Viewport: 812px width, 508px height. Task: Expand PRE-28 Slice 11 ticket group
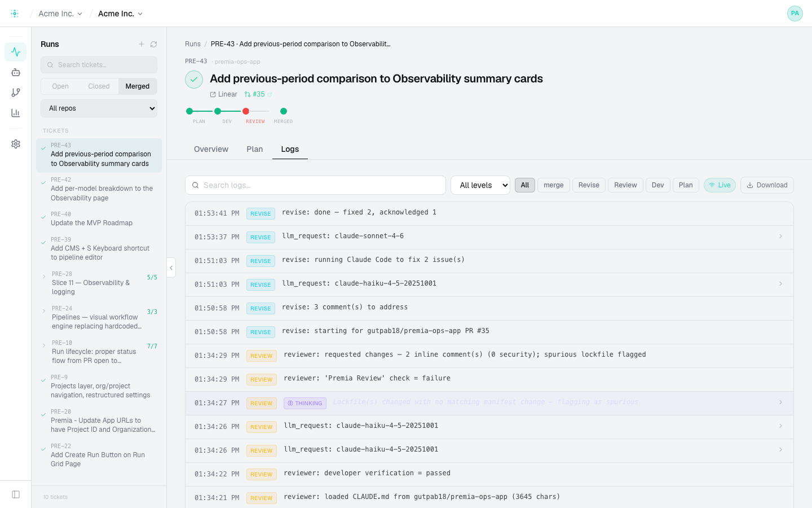(44, 277)
